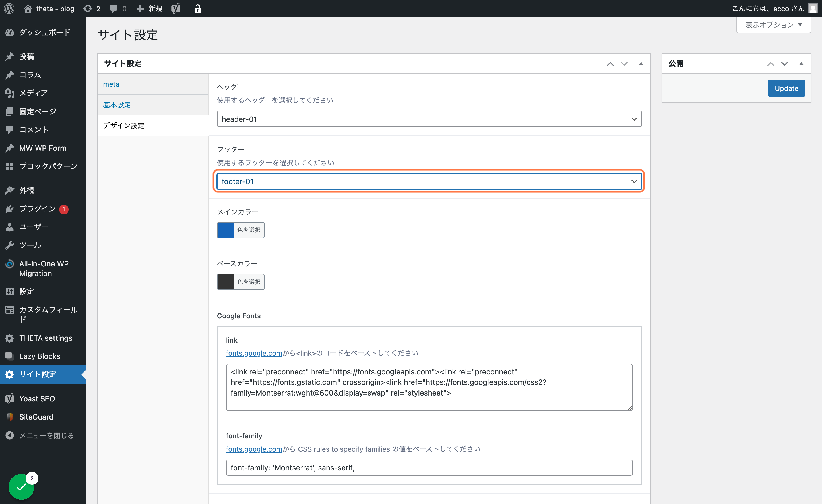Click the Yoast icon in the admin bar

coord(176,8)
